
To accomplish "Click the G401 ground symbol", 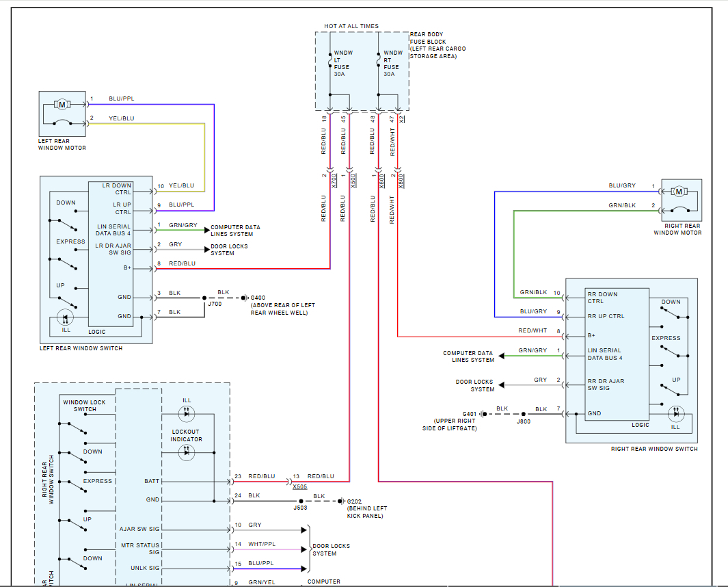I will pos(483,414).
